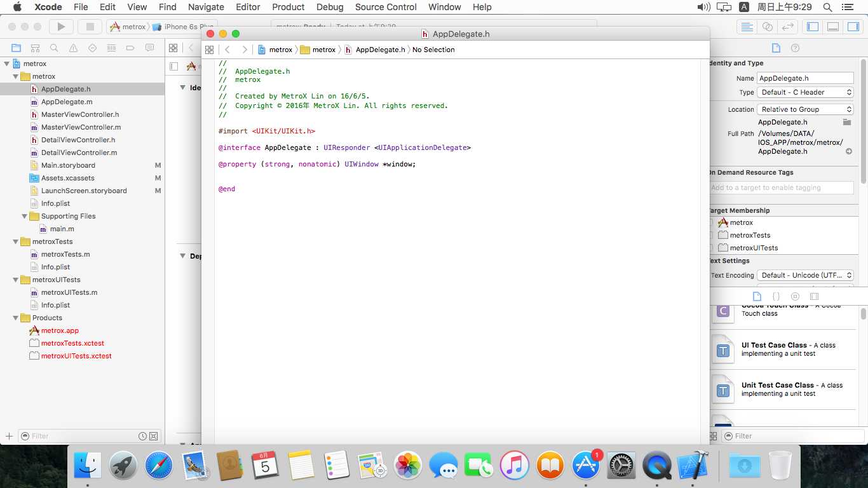Open the Text Encoding dropdown

coord(805,275)
